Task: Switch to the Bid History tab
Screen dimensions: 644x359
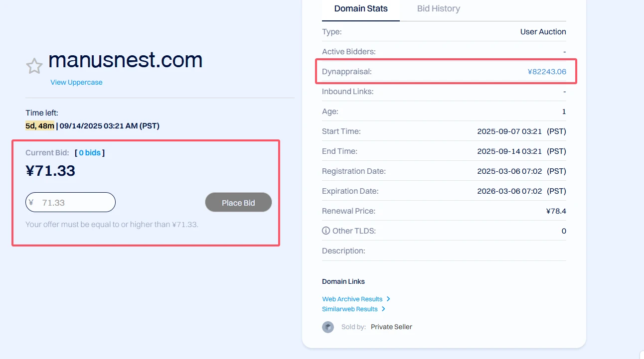Action: [438, 8]
